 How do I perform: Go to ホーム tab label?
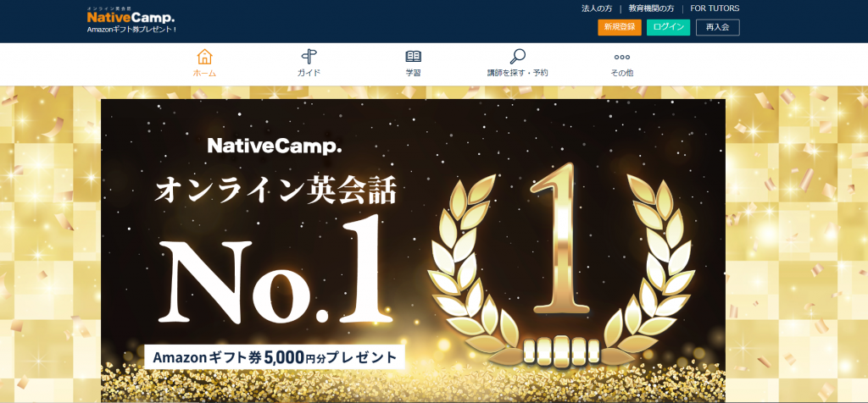(204, 73)
